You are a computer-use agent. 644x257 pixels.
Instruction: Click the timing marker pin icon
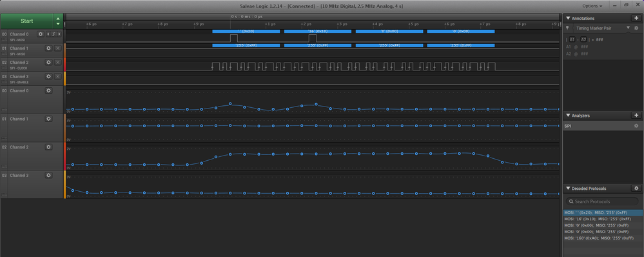click(567, 28)
